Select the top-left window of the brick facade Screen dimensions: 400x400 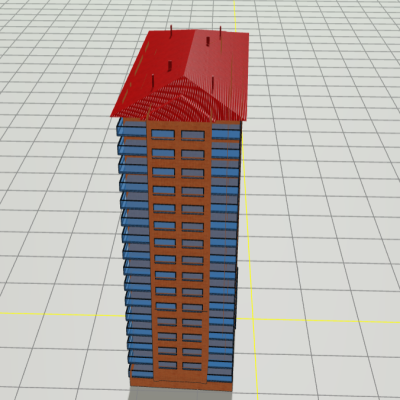(163, 134)
